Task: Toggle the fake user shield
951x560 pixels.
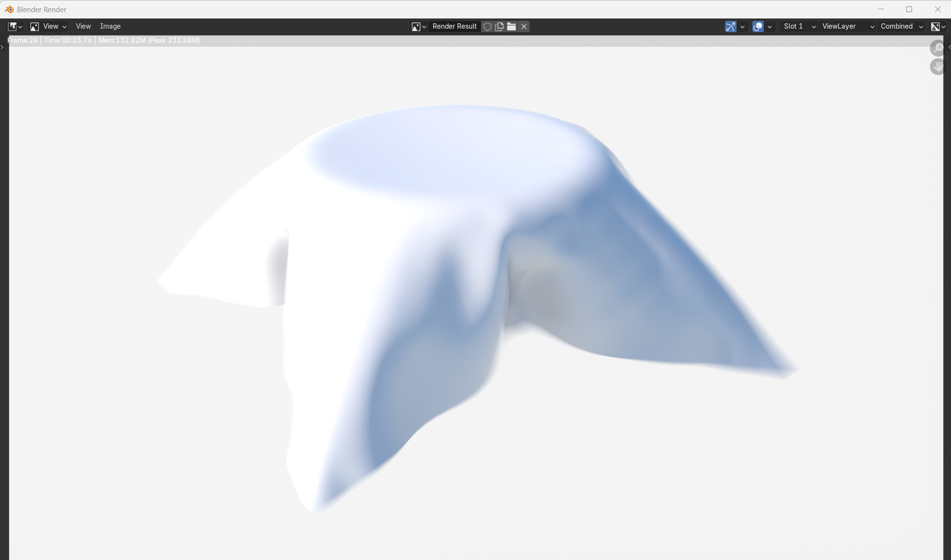Action: tap(487, 27)
